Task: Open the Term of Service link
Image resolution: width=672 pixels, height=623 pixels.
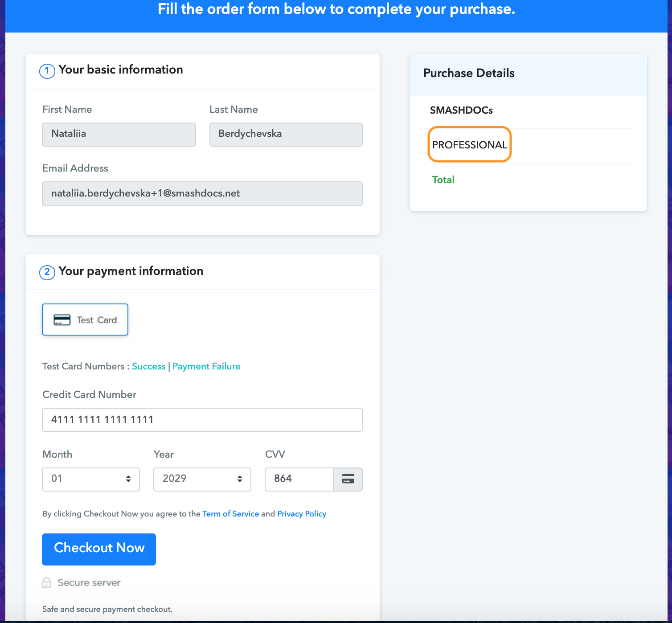Action: 230,514
